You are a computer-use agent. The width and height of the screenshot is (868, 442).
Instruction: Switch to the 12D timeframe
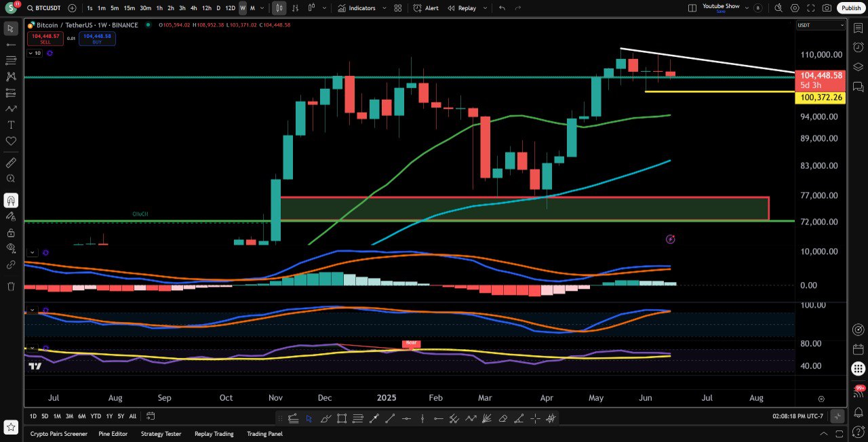point(231,8)
